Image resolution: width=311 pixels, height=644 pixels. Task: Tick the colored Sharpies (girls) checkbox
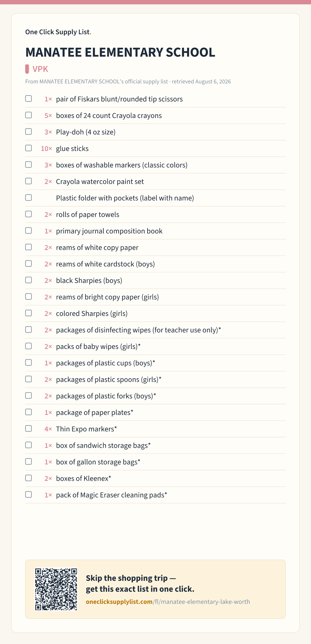click(28, 313)
